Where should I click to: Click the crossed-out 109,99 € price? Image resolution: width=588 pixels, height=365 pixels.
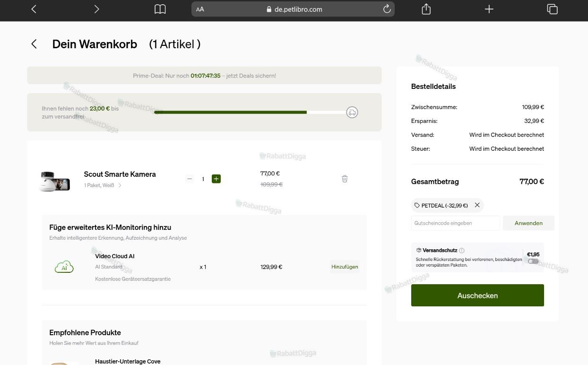click(271, 184)
